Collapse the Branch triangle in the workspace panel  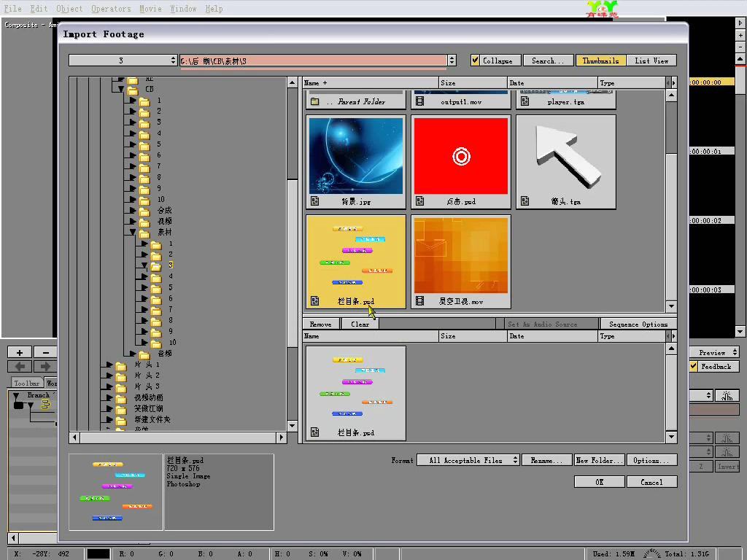tap(17, 396)
